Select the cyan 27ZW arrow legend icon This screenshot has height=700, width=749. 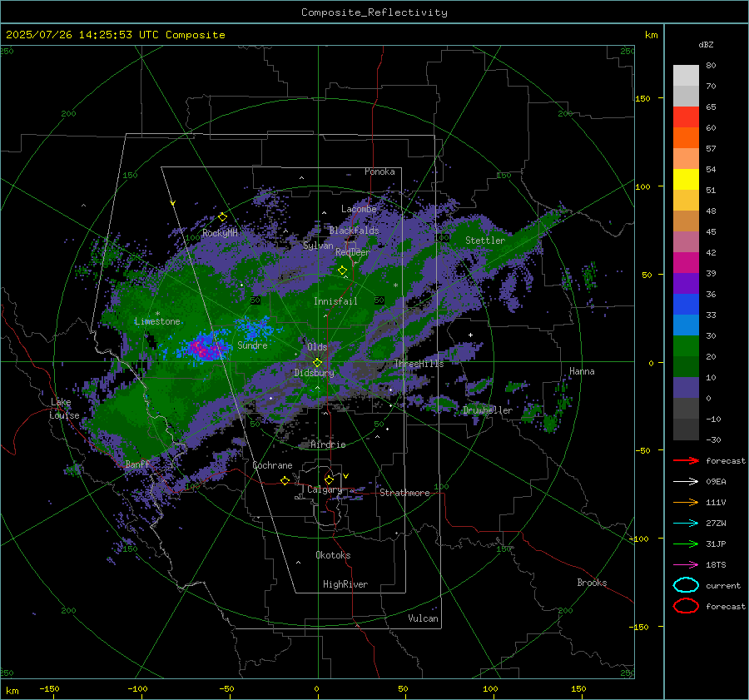pos(686,524)
